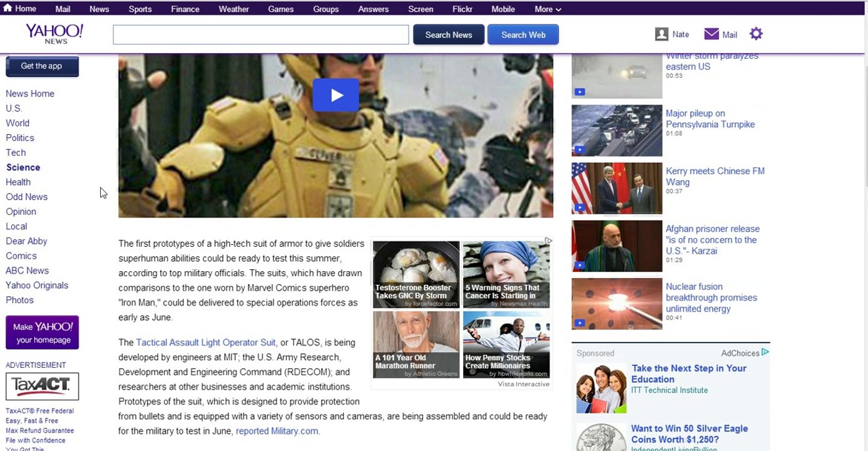Viewport: 868px width, 451px height.
Task: Open Sports in top navigation
Action: (x=140, y=9)
